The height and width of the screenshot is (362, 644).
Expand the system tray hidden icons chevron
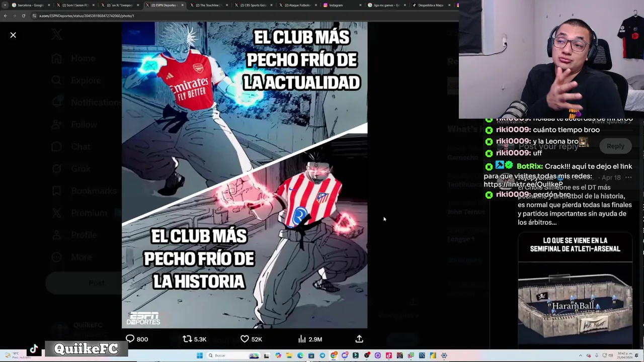point(580,355)
